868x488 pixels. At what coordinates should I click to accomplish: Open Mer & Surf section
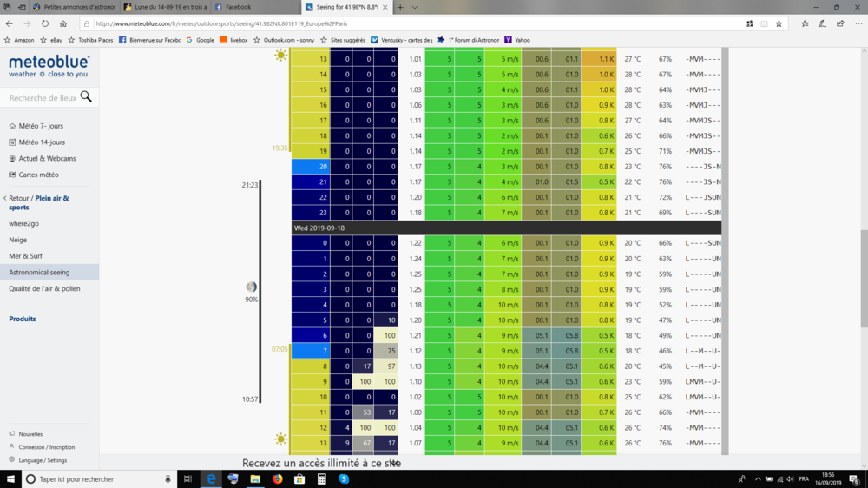(x=25, y=256)
